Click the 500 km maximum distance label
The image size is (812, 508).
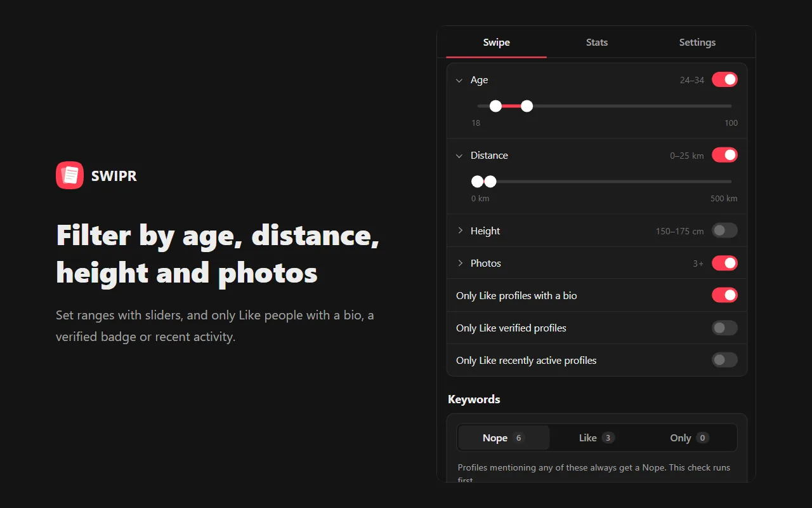(724, 199)
